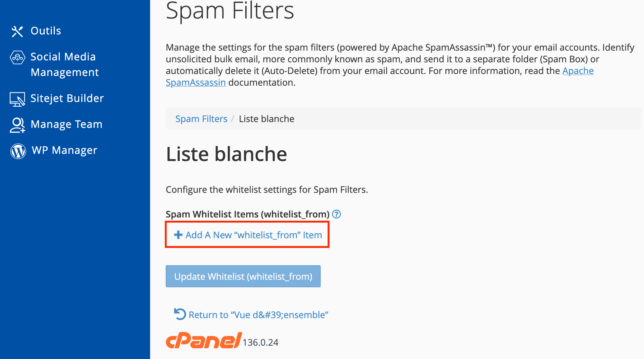Open Social Media Management menu item
Screen dimensions: 644x359
[64, 65]
